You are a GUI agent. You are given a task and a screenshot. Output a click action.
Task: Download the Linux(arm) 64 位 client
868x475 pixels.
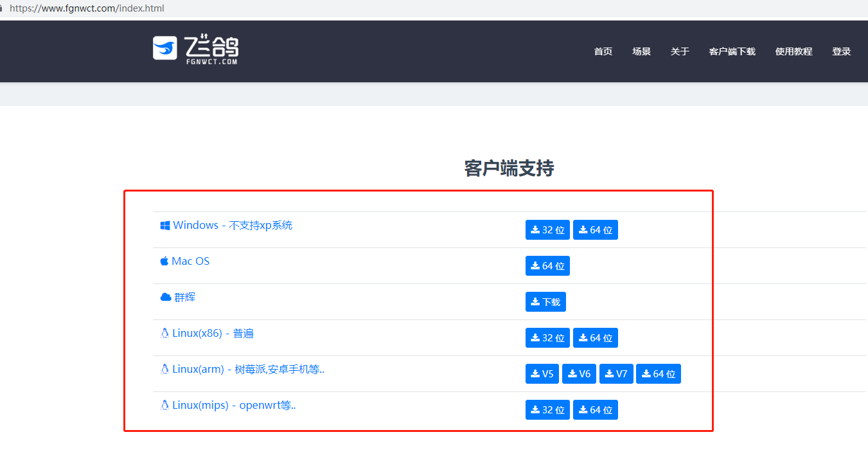click(x=659, y=374)
